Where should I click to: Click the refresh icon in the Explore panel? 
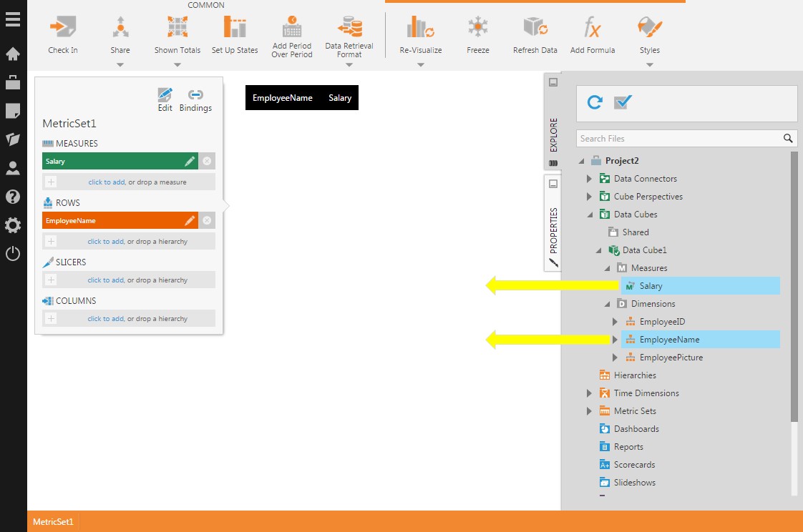pyautogui.click(x=595, y=102)
